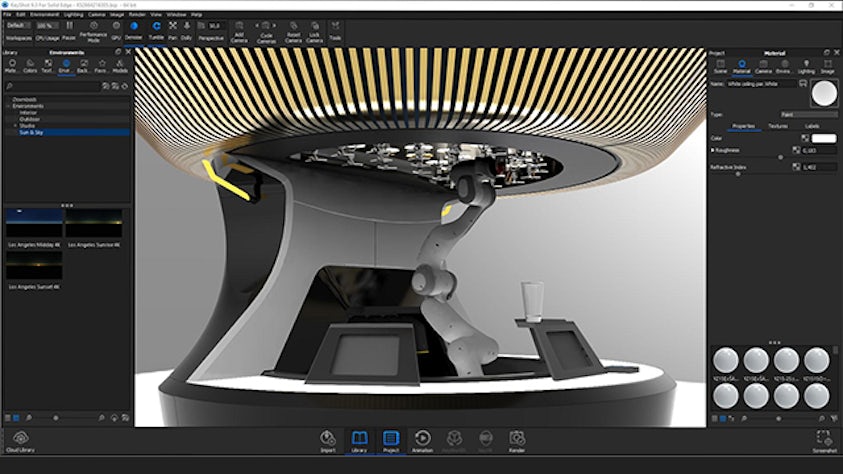Adjust the Refractive Index slider
The image size is (843, 474).
point(738,174)
